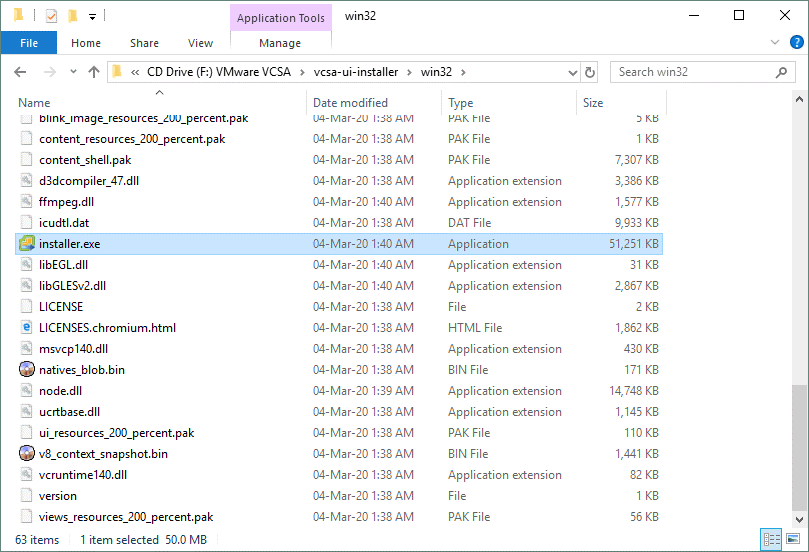Click the natives_blob.bin file icon
Viewport: 809px width, 552px height.
27,370
